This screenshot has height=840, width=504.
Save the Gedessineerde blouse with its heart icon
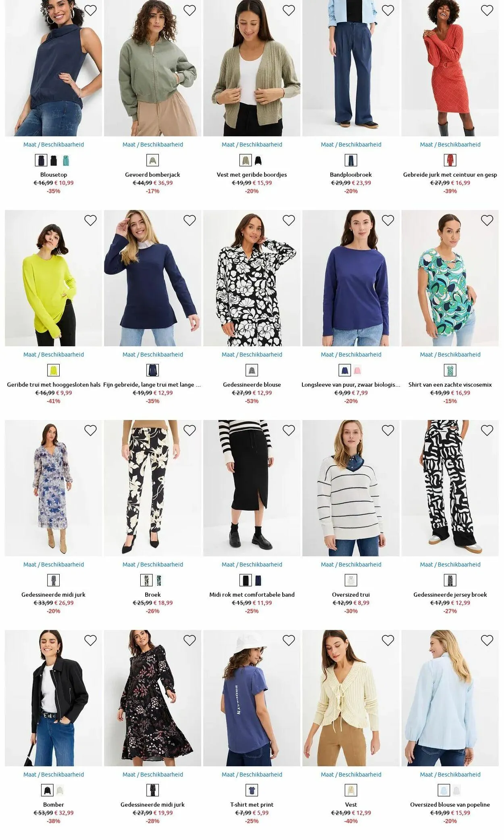[x=289, y=220]
